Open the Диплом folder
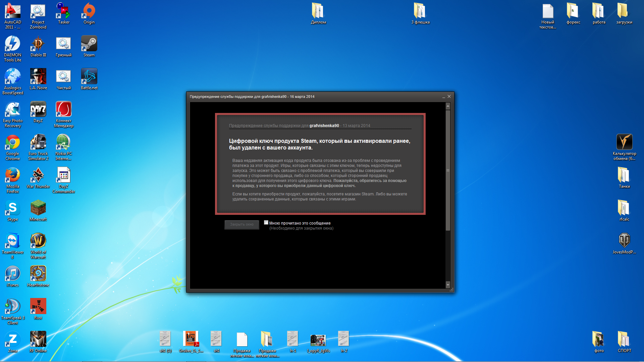644x362 pixels. tap(318, 13)
